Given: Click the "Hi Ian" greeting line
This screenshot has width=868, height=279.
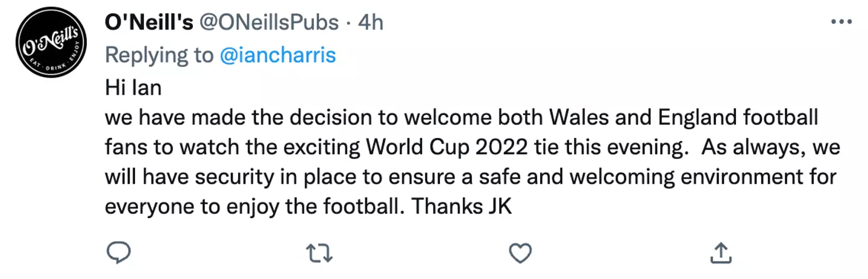Looking at the screenshot, I should [x=133, y=88].
